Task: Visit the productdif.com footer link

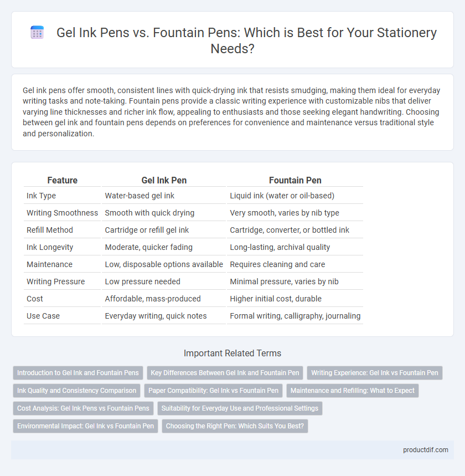Action: (x=426, y=450)
